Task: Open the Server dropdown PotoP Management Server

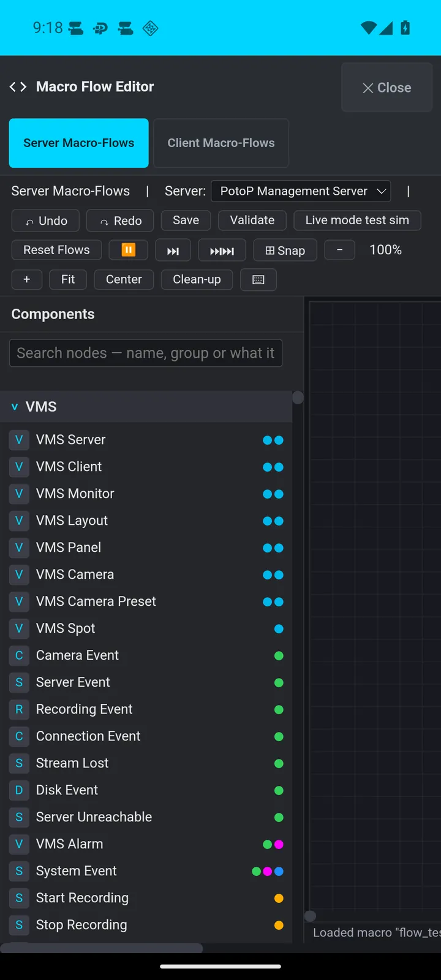Action: (x=301, y=191)
